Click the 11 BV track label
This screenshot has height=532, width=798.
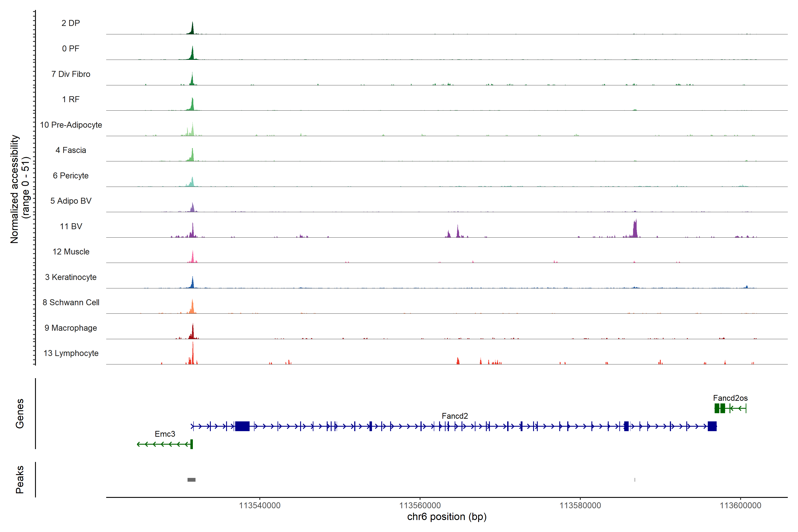[71, 226]
